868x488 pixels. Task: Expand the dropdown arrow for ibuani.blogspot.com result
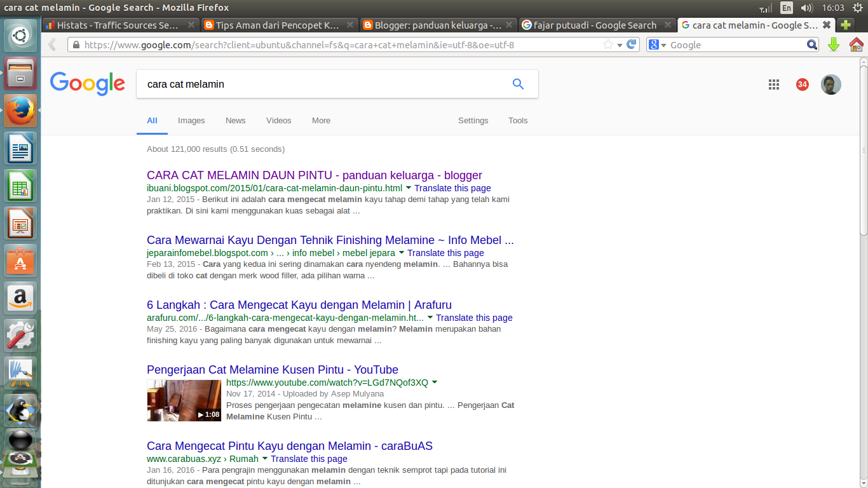pyautogui.click(x=409, y=188)
